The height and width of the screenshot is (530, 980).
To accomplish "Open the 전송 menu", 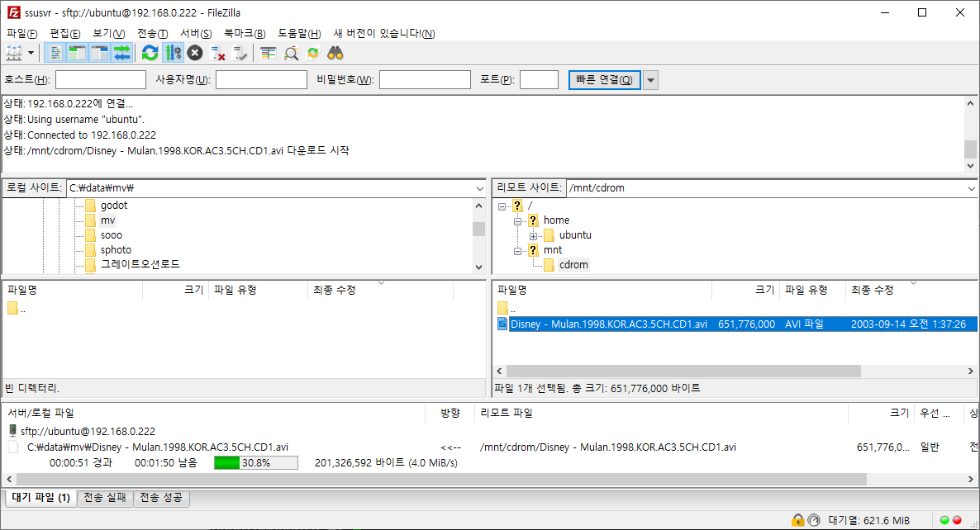I will (153, 33).
